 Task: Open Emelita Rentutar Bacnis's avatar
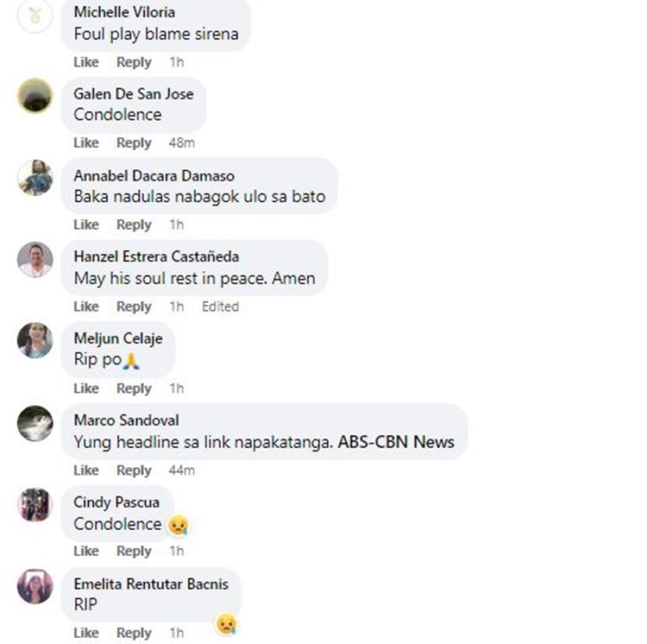click(x=35, y=586)
